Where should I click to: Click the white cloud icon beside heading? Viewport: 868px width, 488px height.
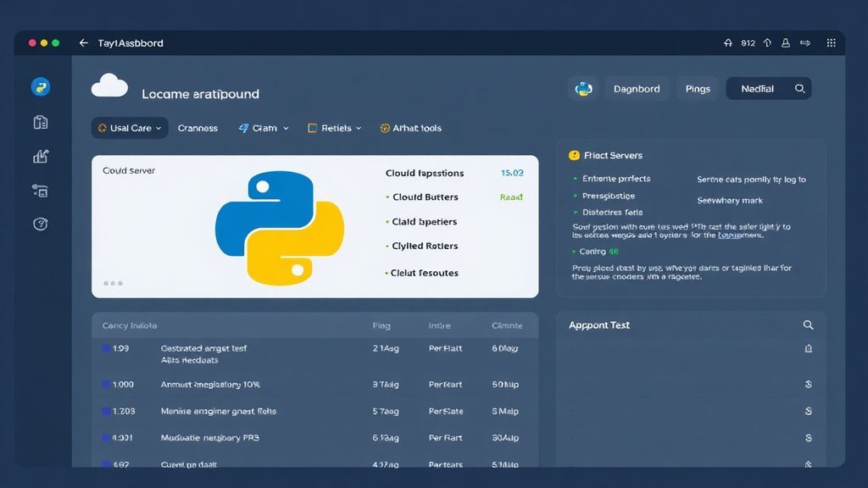109,86
